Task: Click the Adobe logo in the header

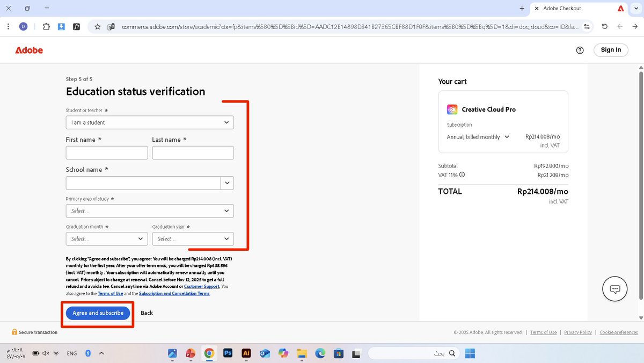Action: click(29, 50)
